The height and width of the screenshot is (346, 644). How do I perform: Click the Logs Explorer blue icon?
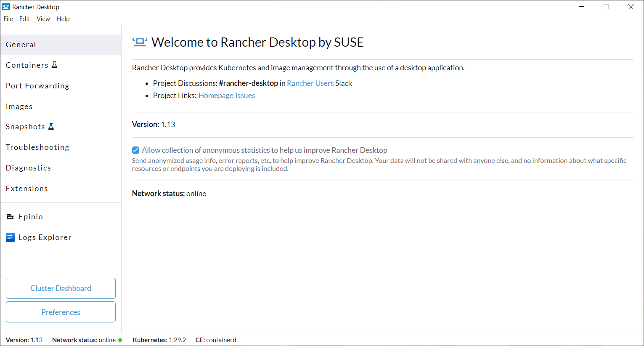coord(11,237)
